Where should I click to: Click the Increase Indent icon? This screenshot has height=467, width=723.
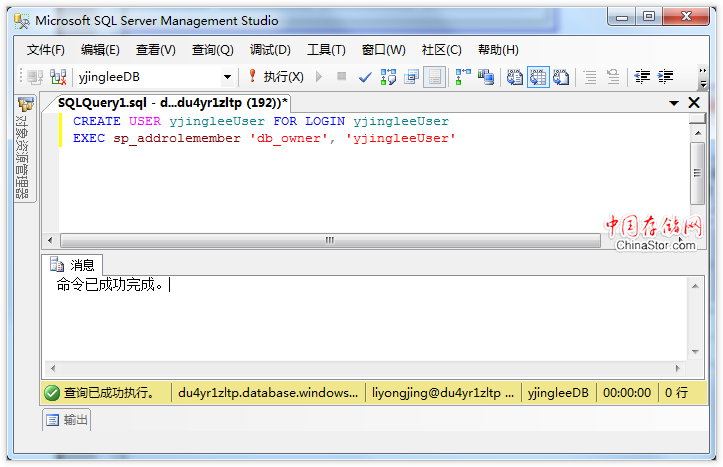click(665, 77)
